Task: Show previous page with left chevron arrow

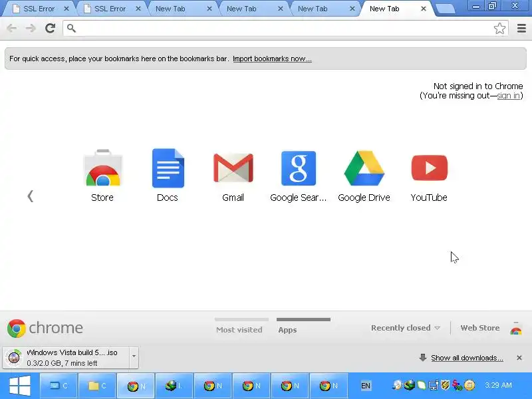Action: pos(30,196)
